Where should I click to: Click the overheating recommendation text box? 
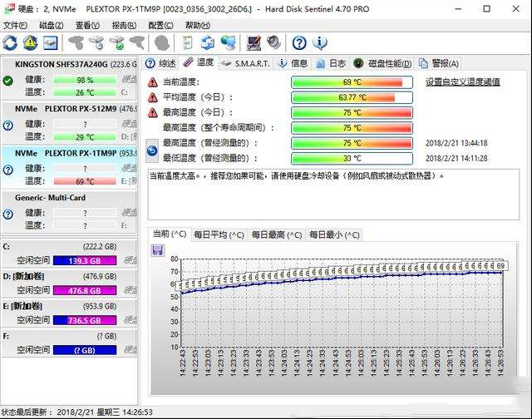coord(333,195)
